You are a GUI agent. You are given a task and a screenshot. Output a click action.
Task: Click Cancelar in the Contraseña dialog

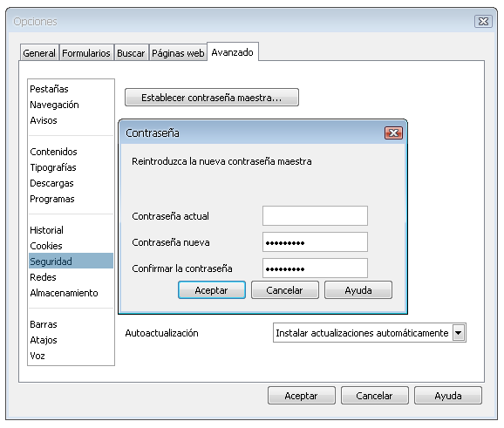[285, 290]
